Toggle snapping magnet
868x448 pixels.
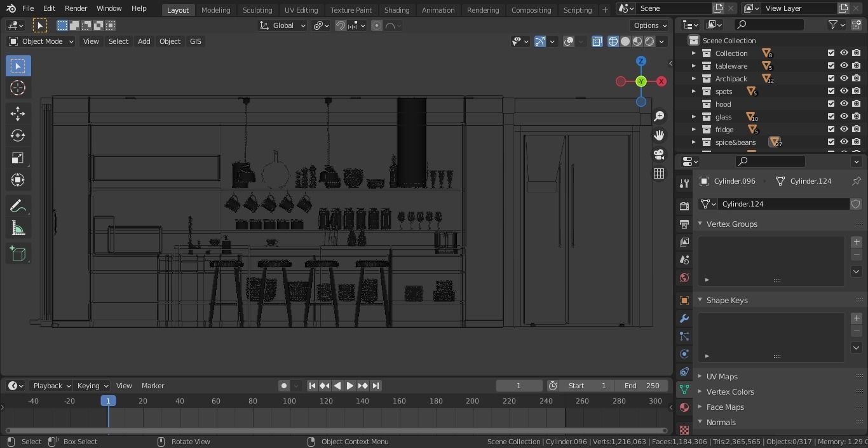tap(341, 25)
